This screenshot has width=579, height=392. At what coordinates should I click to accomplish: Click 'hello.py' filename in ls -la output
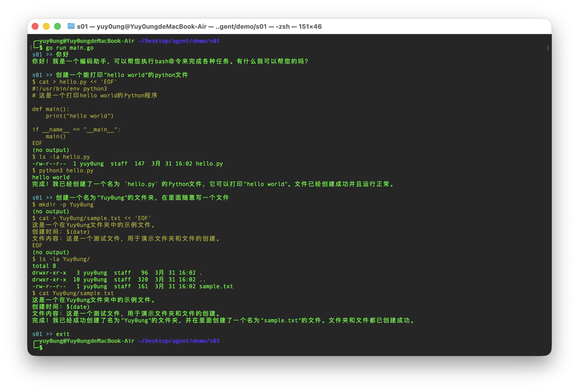(209, 164)
